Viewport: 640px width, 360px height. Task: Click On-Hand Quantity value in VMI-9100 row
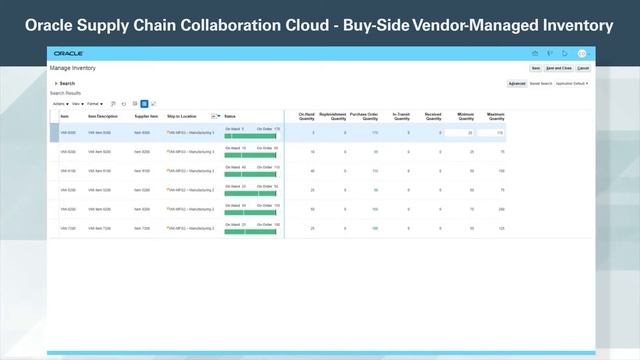coord(312,171)
